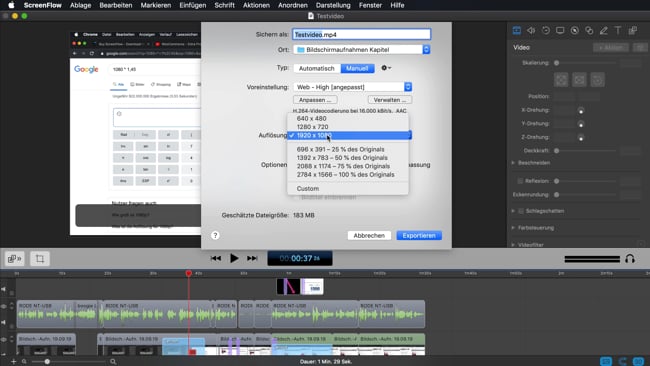The image size is (650, 366).
Task: Click the loop arrow icon in the status bar
Action: (x=622, y=361)
